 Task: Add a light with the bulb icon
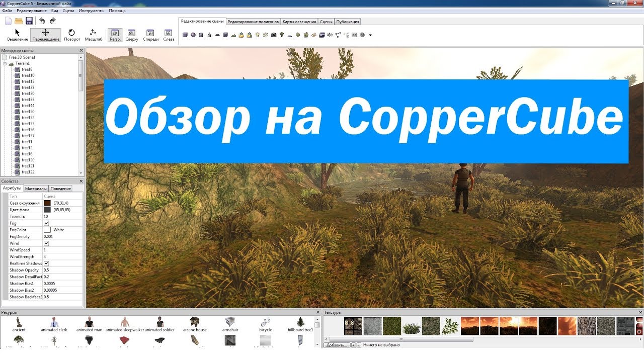[x=258, y=35]
